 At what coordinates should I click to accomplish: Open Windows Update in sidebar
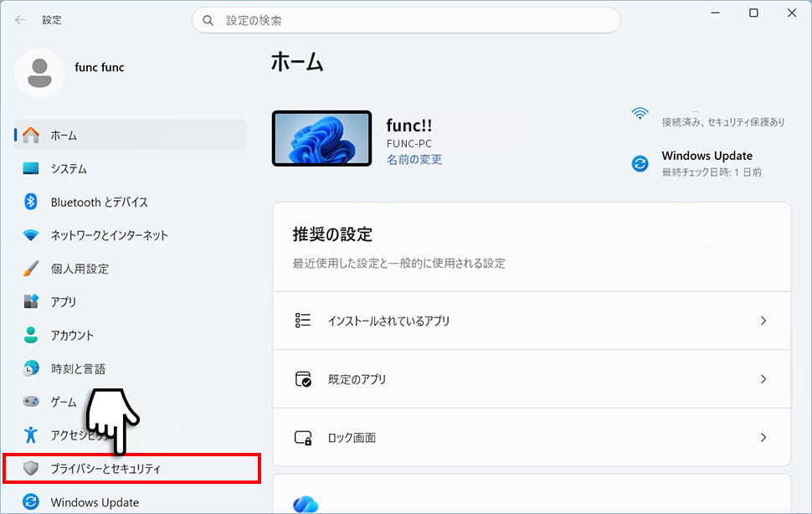(x=131, y=501)
